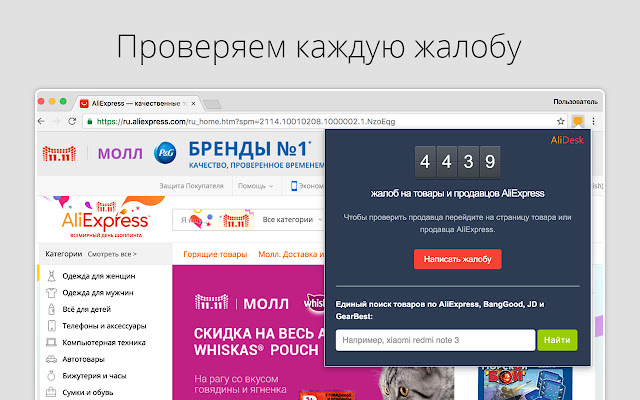The height and width of the screenshot is (400, 640).
Task: Bookmark the page with the star icon
Action: [x=560, y=121]
